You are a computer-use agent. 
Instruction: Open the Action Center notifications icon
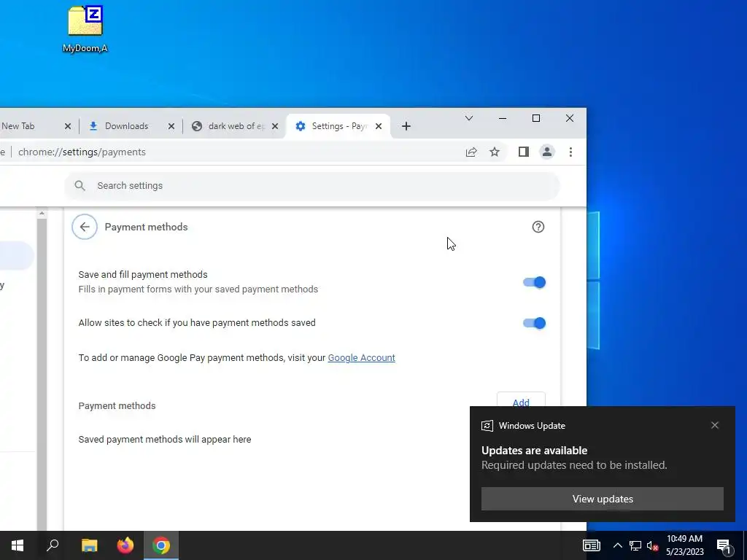723,546
